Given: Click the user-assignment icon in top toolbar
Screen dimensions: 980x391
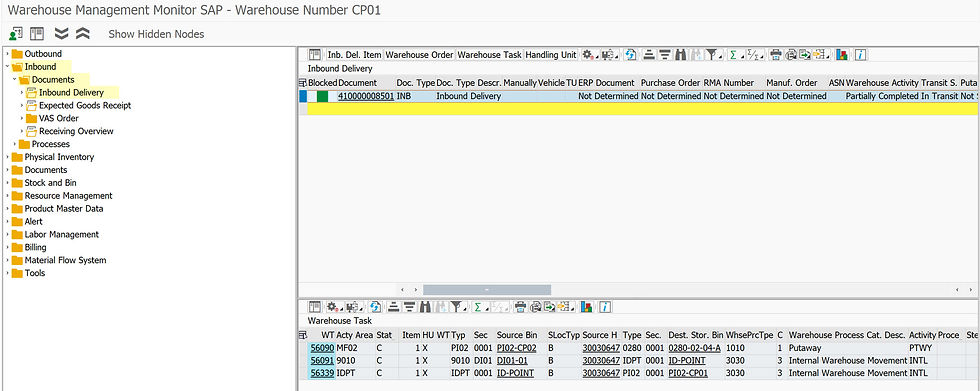Looking at the screenshot, I should 16,34.
